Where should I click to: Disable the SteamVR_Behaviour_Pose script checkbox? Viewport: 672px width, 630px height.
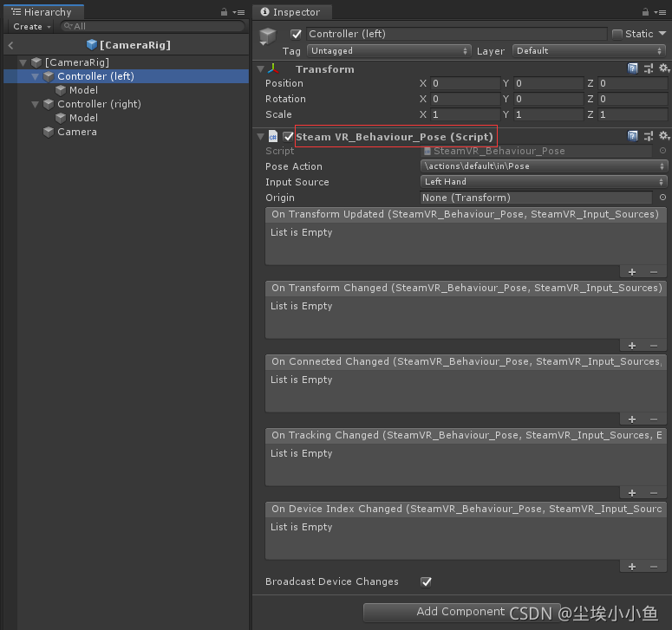tap(288, 137)
